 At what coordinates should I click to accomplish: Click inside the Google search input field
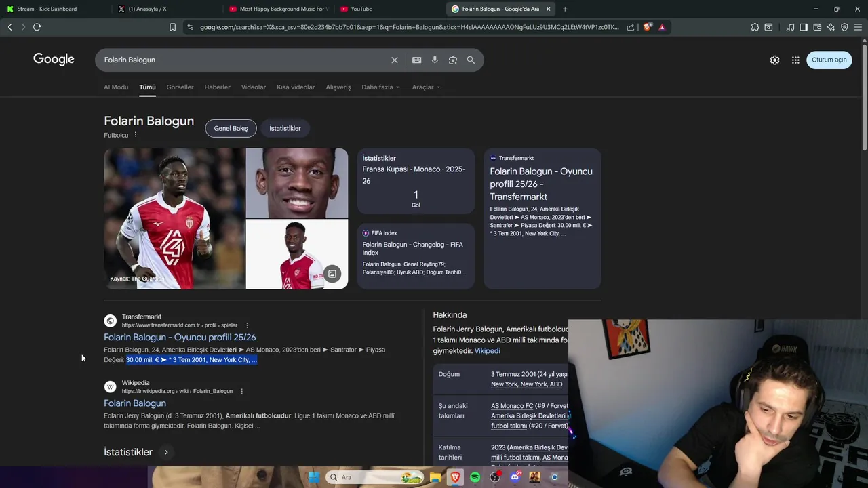click(244, 60)
